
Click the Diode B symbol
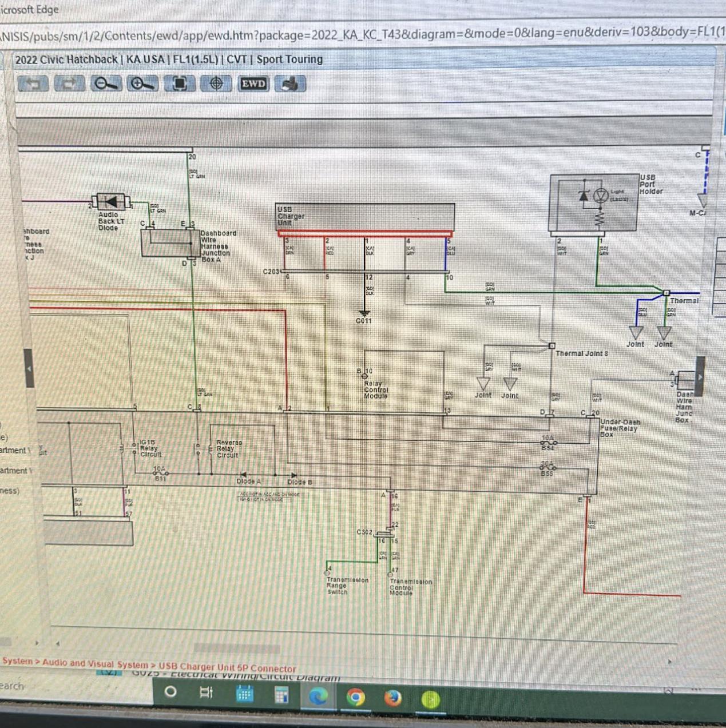(293, 475)
